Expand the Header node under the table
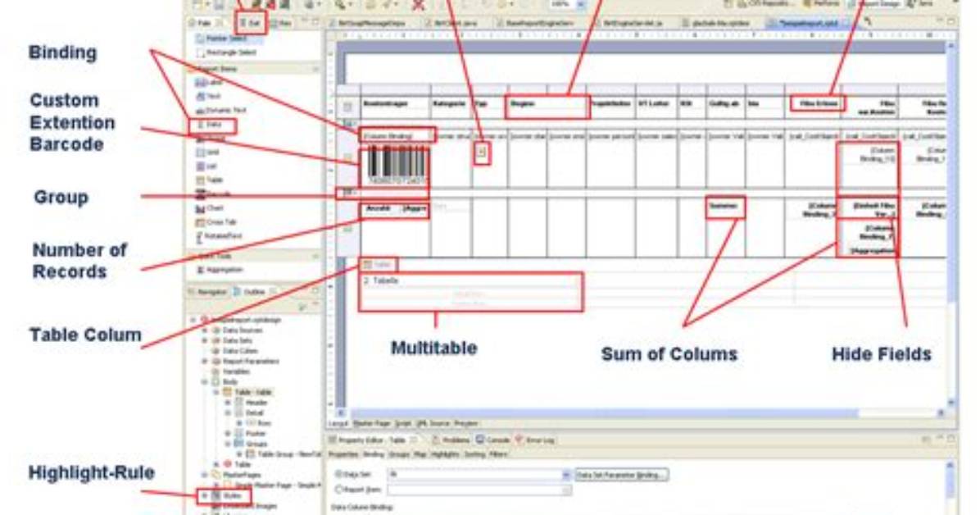This screenshot has width=980, height=515. pos(228,403)
